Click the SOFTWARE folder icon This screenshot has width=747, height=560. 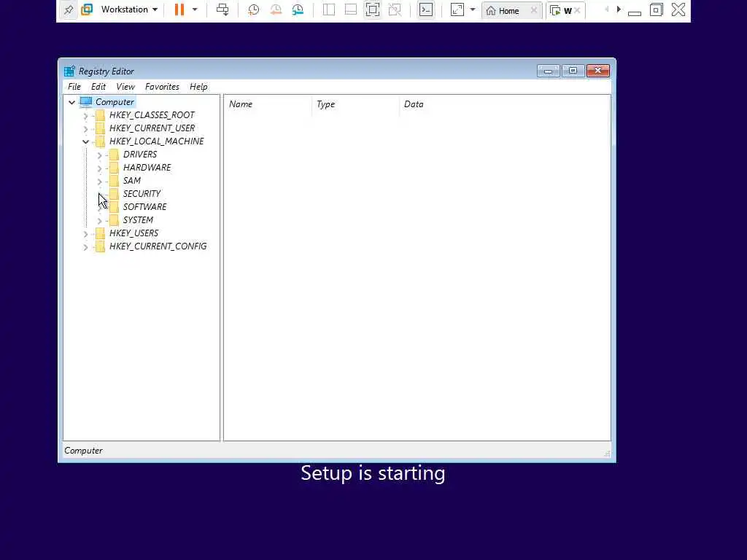click(114, 206)
